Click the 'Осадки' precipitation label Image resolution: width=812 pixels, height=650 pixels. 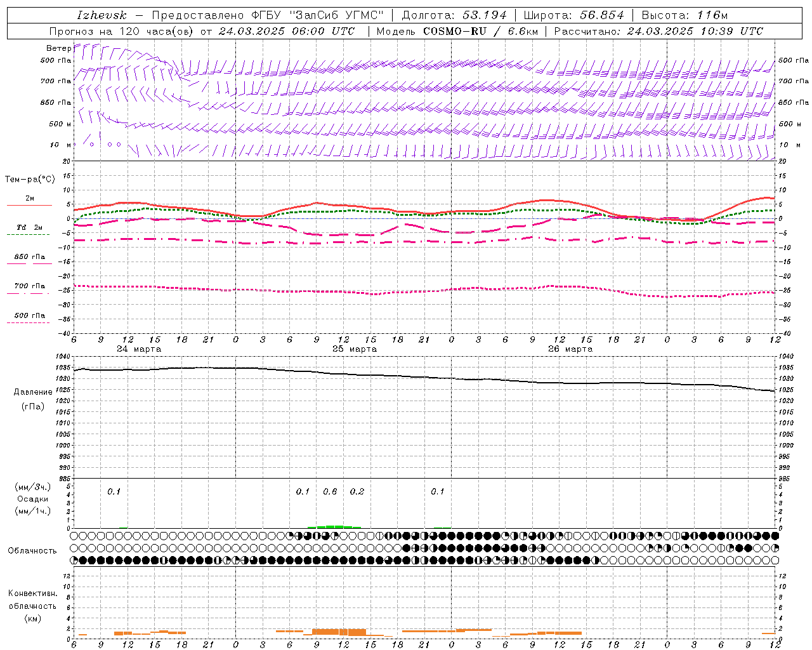click(33, 499)
